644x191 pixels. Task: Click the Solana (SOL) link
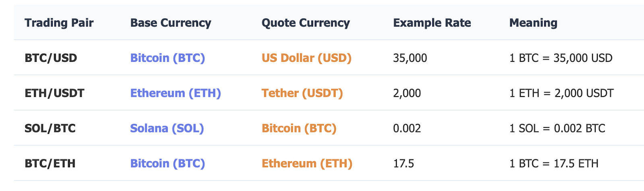coord(167,128)
